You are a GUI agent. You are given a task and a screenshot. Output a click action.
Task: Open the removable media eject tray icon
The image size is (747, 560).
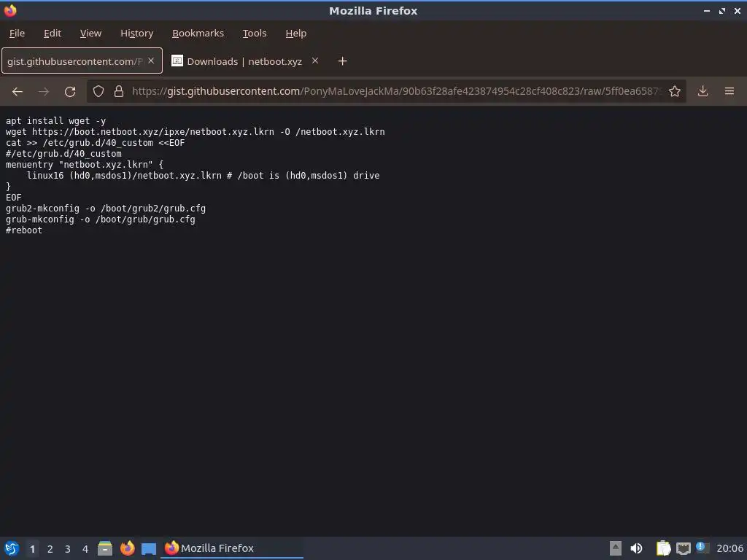[616, 548]
